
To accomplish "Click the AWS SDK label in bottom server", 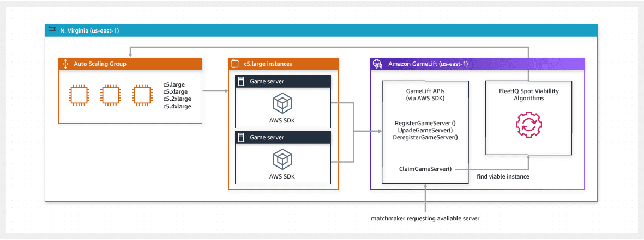I will [282, 177].
